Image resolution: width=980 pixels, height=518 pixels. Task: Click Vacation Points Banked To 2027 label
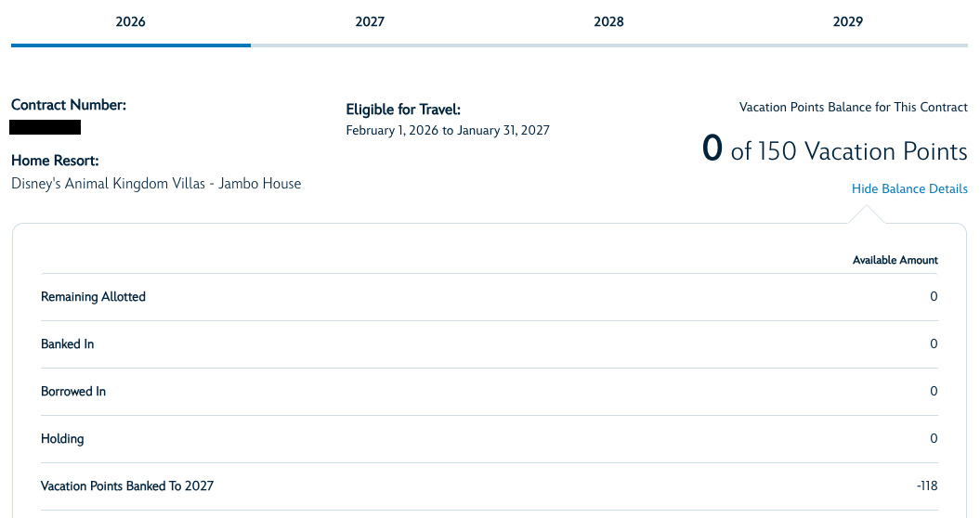click(x=127, y=486)
